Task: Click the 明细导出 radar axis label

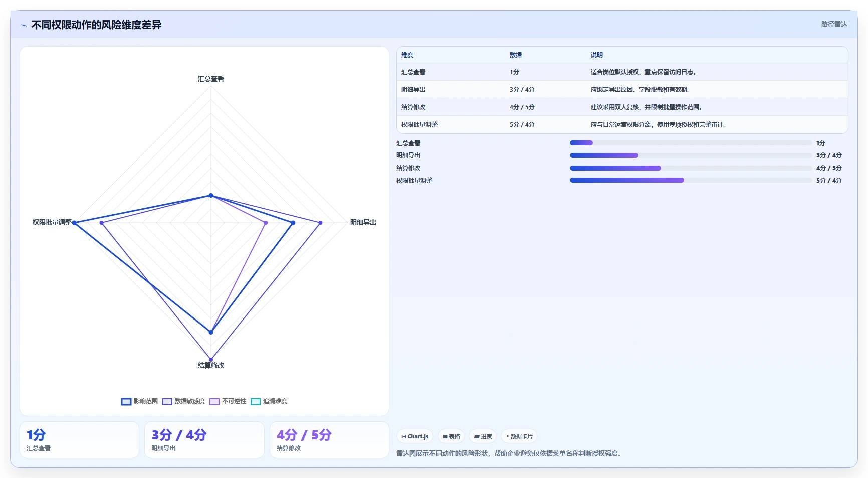Action: [x=363, y=222]
